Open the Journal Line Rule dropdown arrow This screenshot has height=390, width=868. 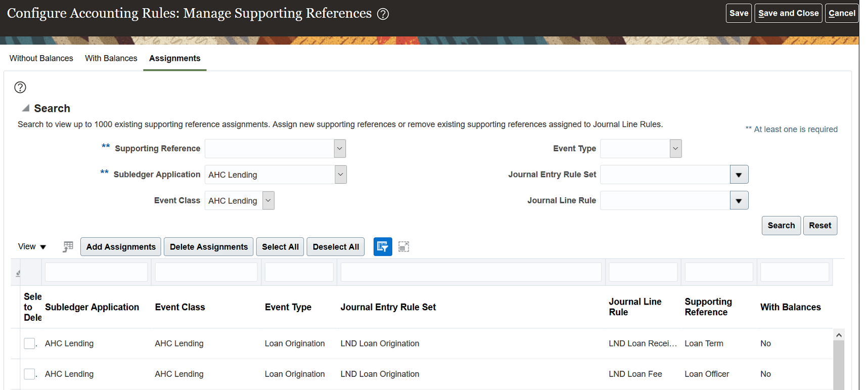tap(739, 201)
